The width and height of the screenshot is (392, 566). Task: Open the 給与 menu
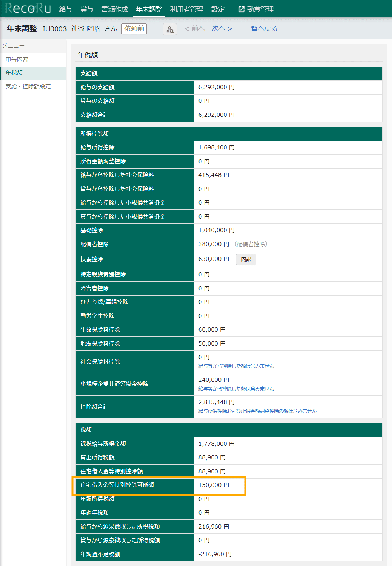(66, 9)
